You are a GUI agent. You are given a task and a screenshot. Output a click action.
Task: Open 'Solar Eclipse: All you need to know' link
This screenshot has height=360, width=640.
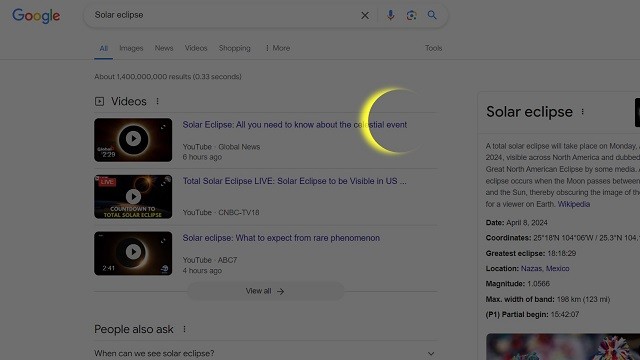pos(295,124)
